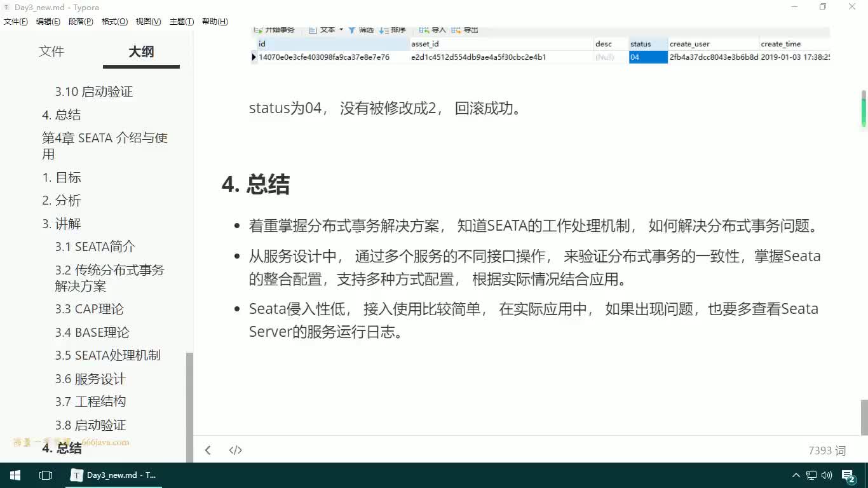Switch to the 大纲 sidebar tab
The width and height of the screenshot is (868, 488).
pyautogui.click(x=141, y=52)
